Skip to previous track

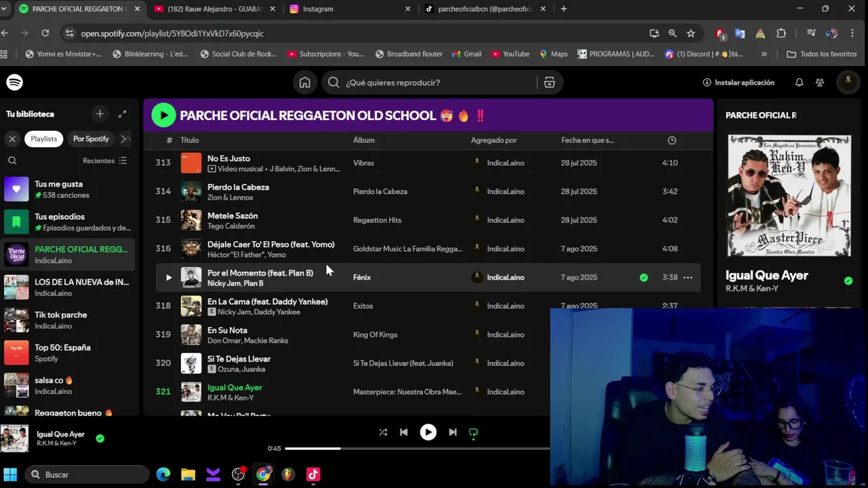[404, 432]
